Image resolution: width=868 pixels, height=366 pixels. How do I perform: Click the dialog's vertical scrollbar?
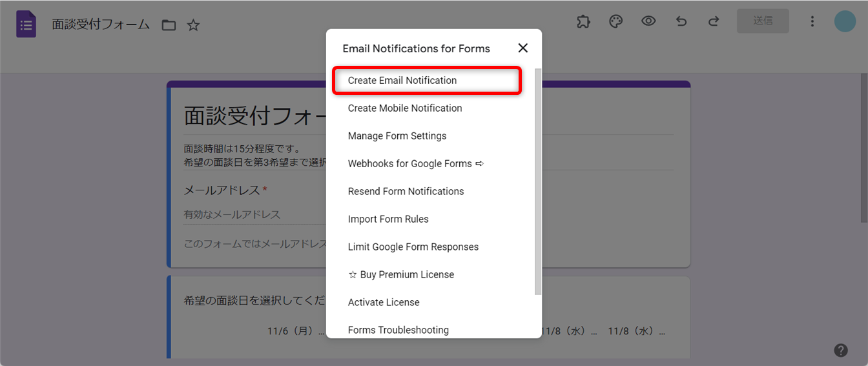(538, 181)
